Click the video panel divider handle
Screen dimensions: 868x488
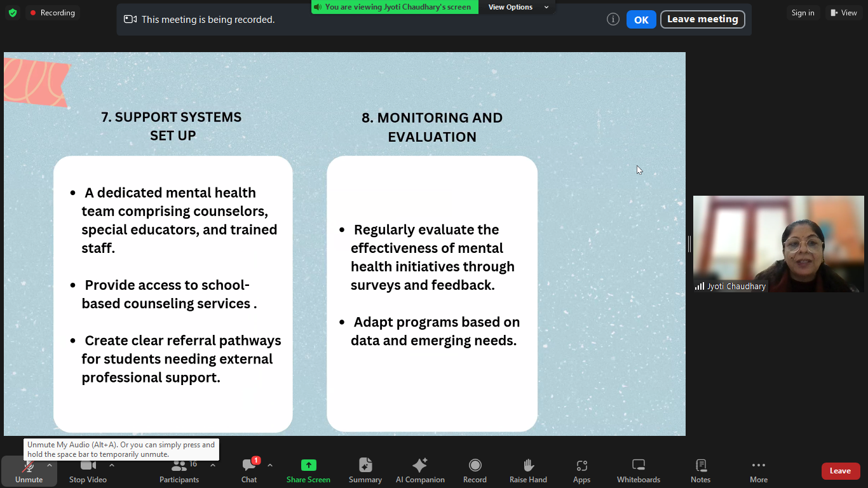pyautogui.click(x=689, y=244)
